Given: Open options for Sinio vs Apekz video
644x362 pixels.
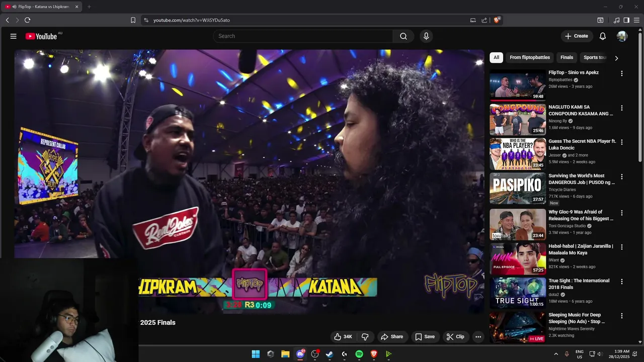Looking at the screenshot, I should (x=622, y=73).
